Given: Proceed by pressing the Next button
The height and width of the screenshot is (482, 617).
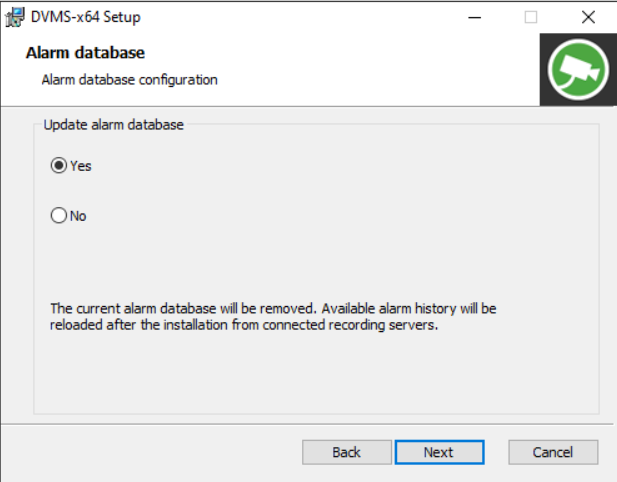Looking at the screenshot, I should [x=438, y=452].
